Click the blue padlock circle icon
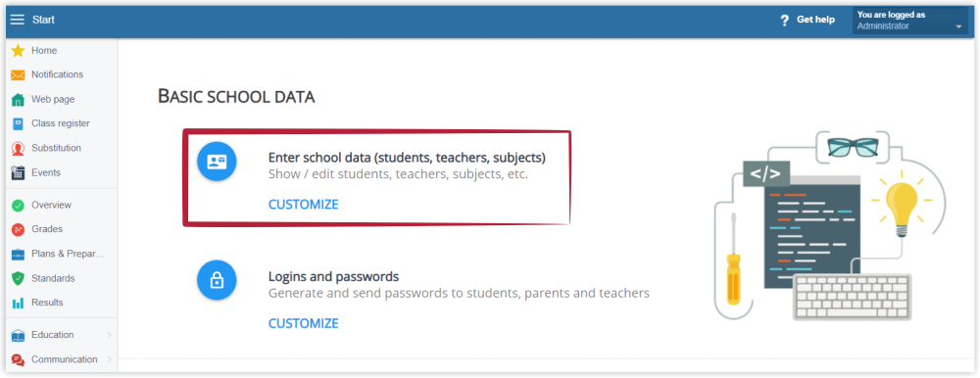Viewport: 980px width, 378px height. point(217,280)
